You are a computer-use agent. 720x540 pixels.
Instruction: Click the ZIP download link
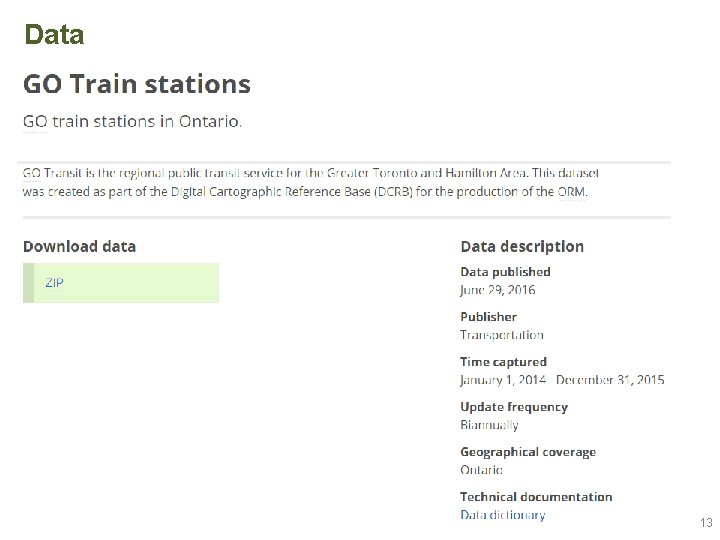(54, 283)
